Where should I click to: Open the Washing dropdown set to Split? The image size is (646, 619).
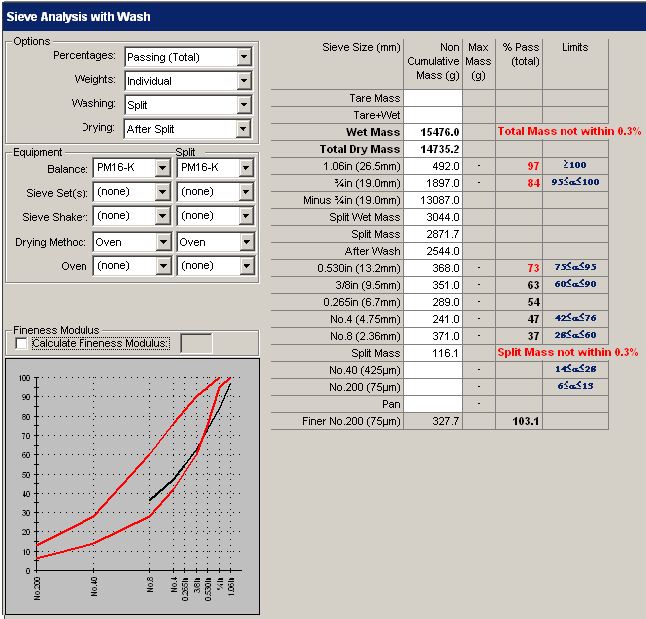click(243, 105)
